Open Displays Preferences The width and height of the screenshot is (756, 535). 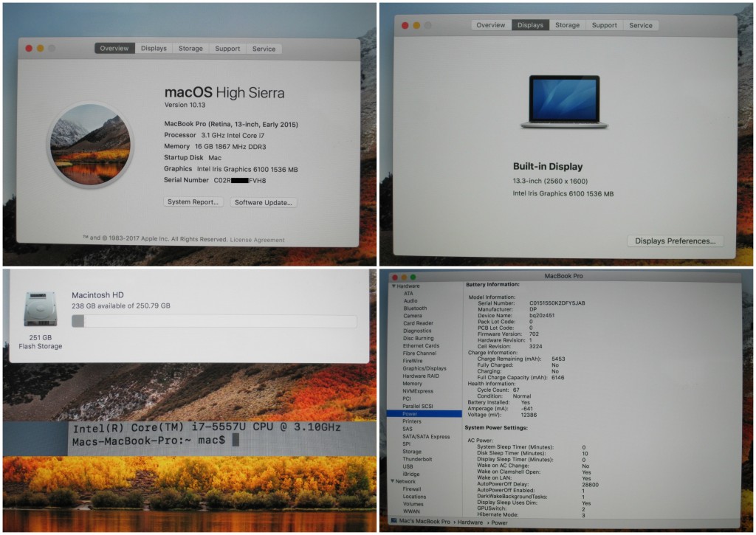coord(676,241)
